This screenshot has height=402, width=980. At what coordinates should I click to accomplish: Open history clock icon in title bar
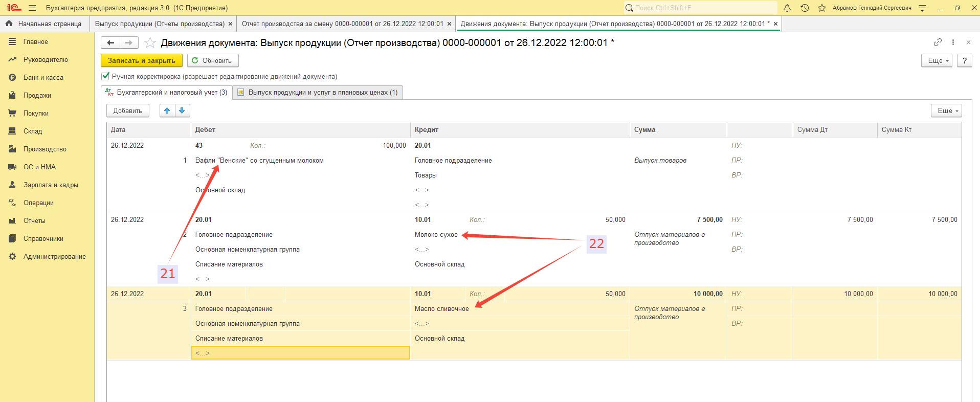coord(805,8)
